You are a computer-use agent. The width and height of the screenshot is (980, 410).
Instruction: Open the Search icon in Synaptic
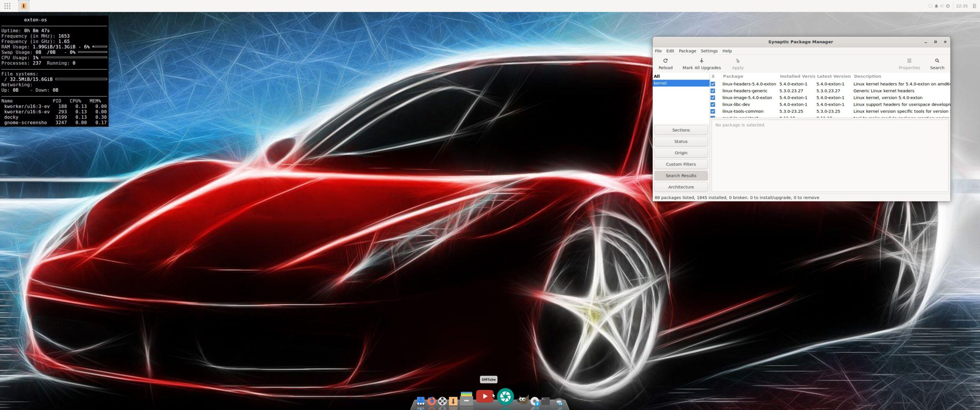[937, 61]
